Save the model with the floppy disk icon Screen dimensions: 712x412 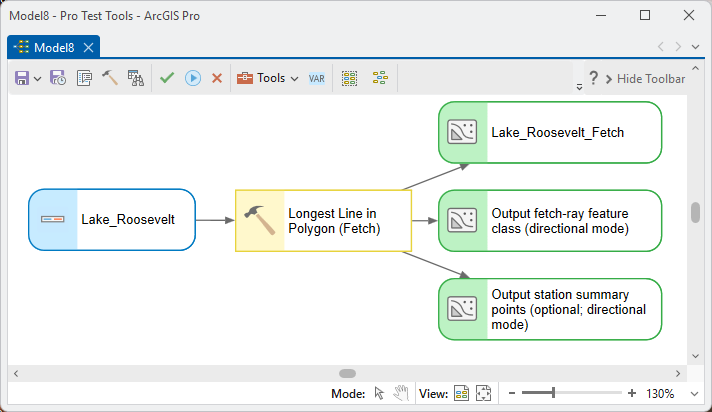tap(22, 78)
